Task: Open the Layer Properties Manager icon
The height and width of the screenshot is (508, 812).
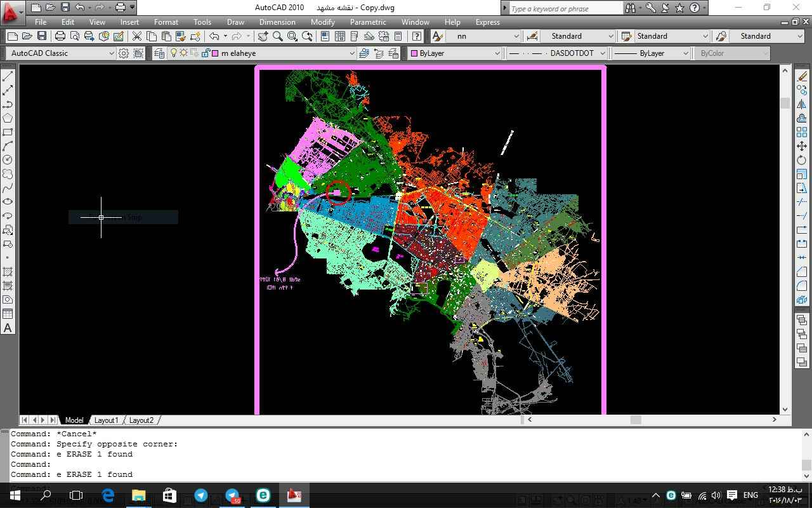Action: 159,53
